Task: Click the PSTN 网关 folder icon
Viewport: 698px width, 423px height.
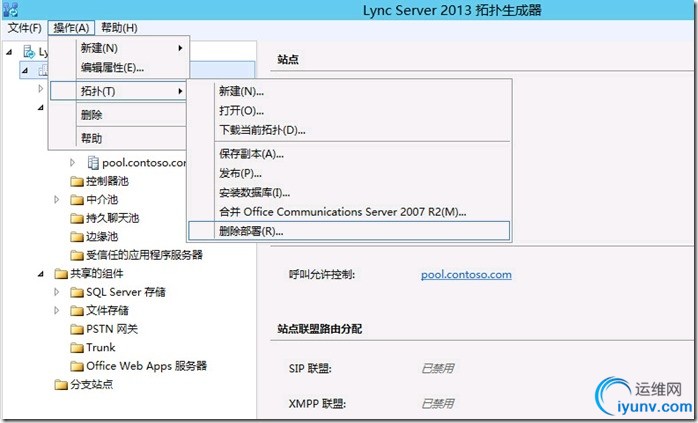Action: [77, 329]
